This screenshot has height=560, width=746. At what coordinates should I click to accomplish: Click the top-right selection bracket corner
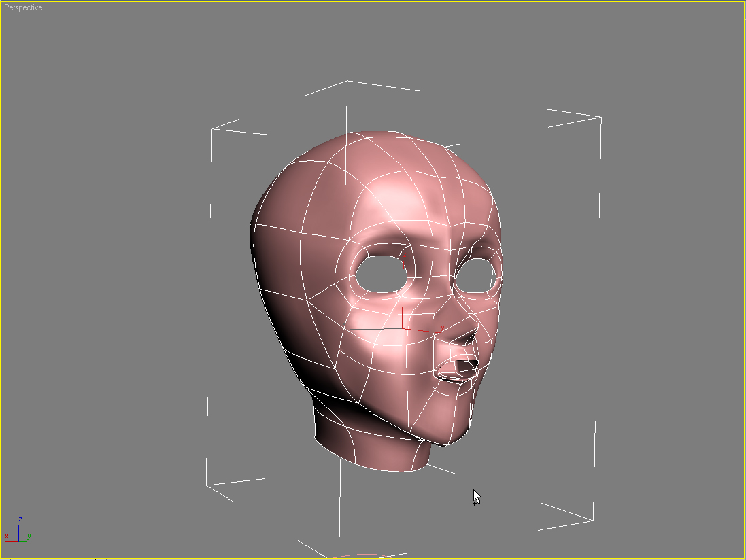tap(600, 118)
